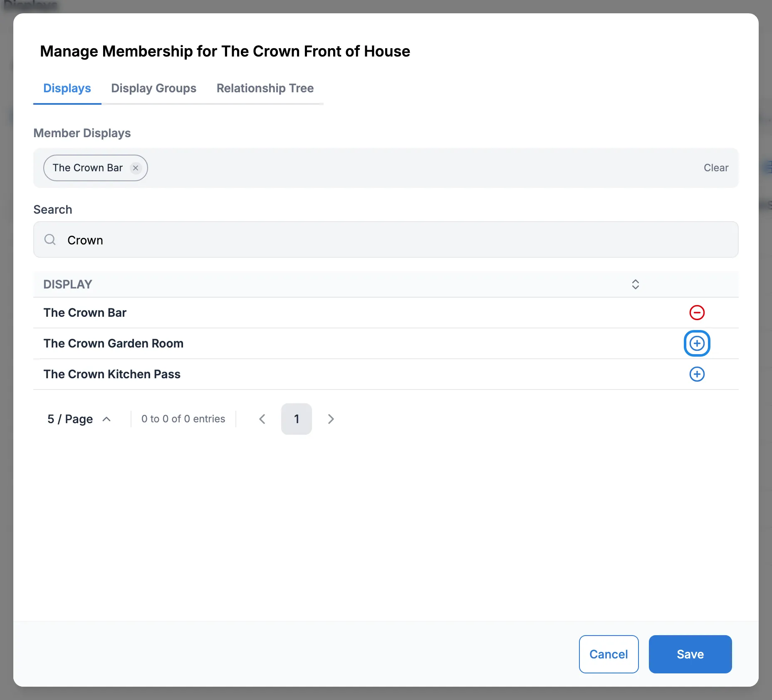Select The Crown Bar row text
This screenshot has height=700, width=772.
pos(85,313)
